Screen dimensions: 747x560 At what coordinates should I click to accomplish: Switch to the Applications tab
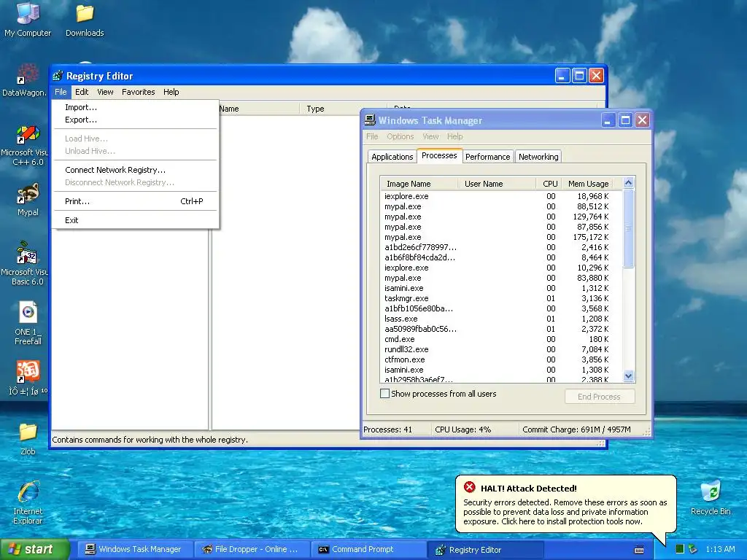392,157
